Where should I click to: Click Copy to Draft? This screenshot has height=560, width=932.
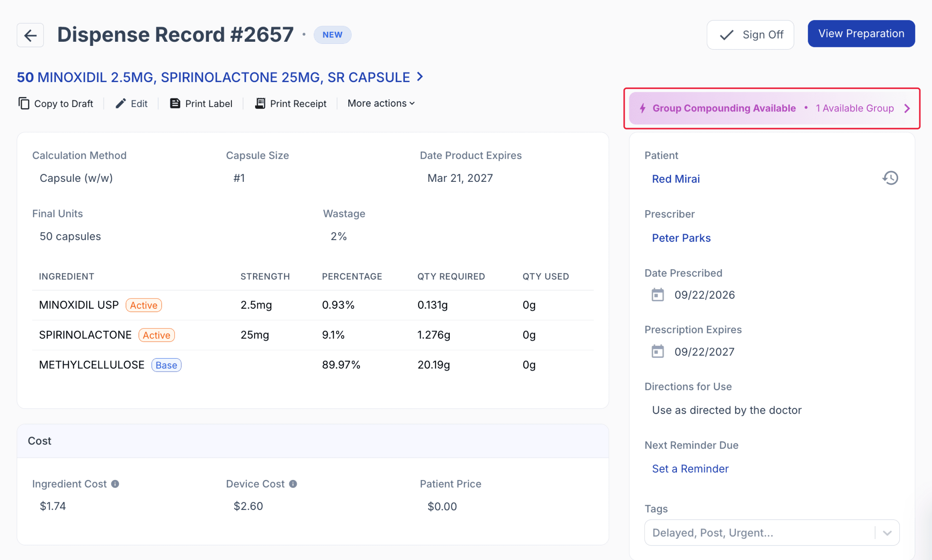tap(56, 104)
